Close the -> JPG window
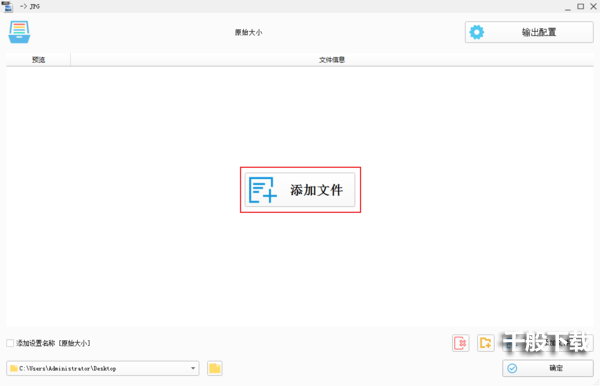The height and width of the screenshot is (386, 600). click(x=593, y=7)
